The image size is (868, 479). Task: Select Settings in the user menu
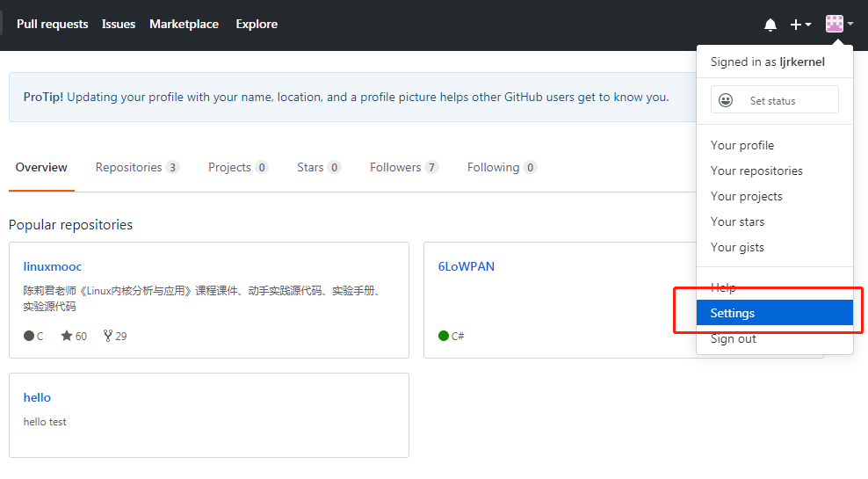click(x=733, y=313)
